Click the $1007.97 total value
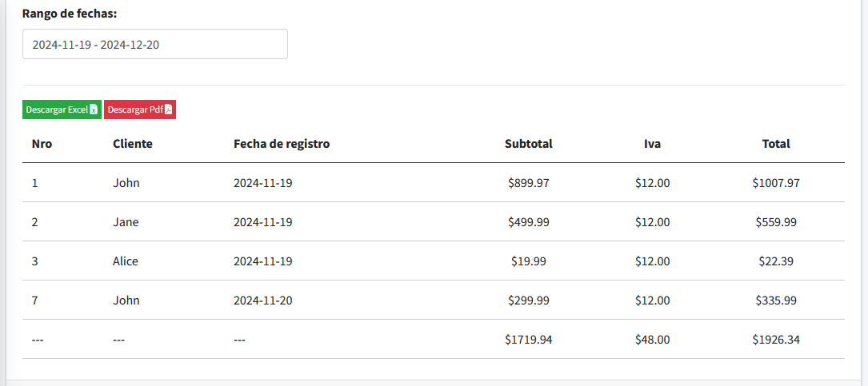Image resolution: width=868 pixels, height=386 pixels. point(776,182)
